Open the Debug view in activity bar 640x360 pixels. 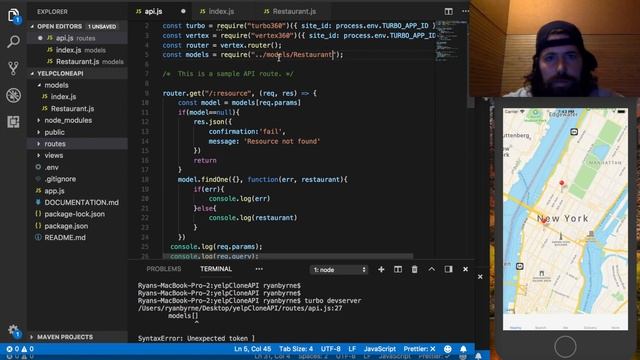click(x=13, y=95)
